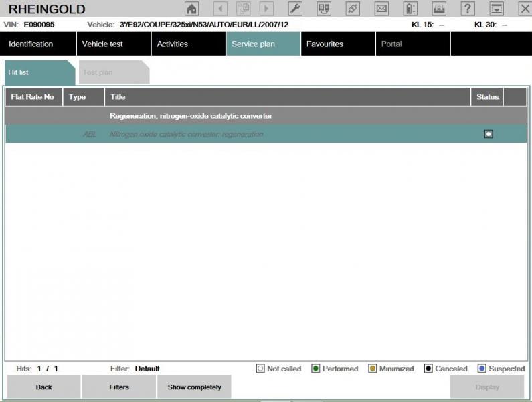Click the status box of the regeneration row
Viewport: 532px width, 402px height.
pyautogui.click(x=489, y=134)
